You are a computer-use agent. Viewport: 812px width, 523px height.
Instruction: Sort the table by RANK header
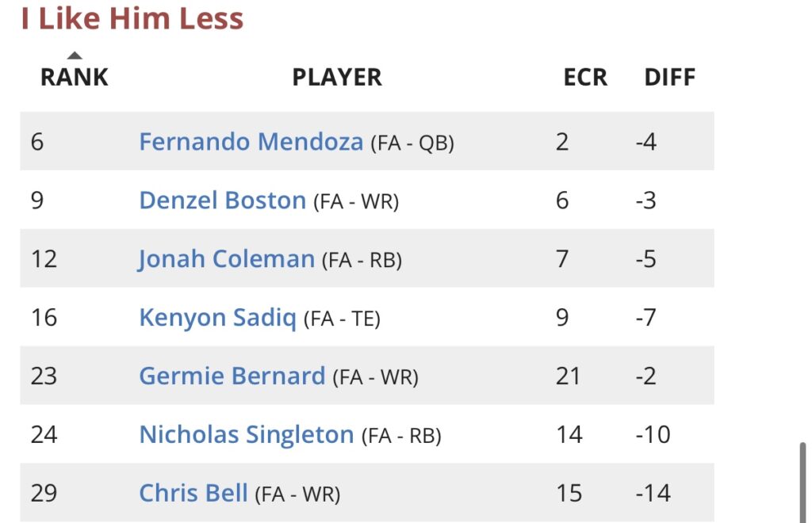(74, 77)
